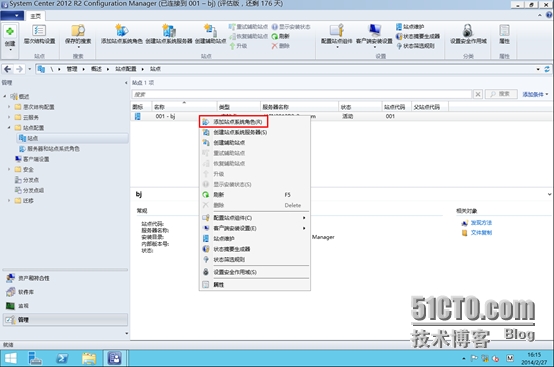Click the back navigation arrow
The width and height of the screenshot is (554, 367).
(x=8, y=69)
